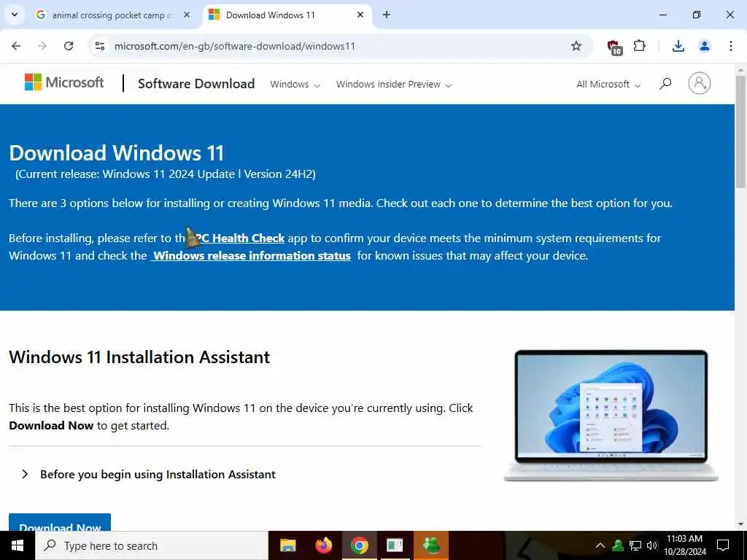Image resolution: width=747 pixels, height=560 pixels.
Task: Reload the current page
Action: point(69,46)
